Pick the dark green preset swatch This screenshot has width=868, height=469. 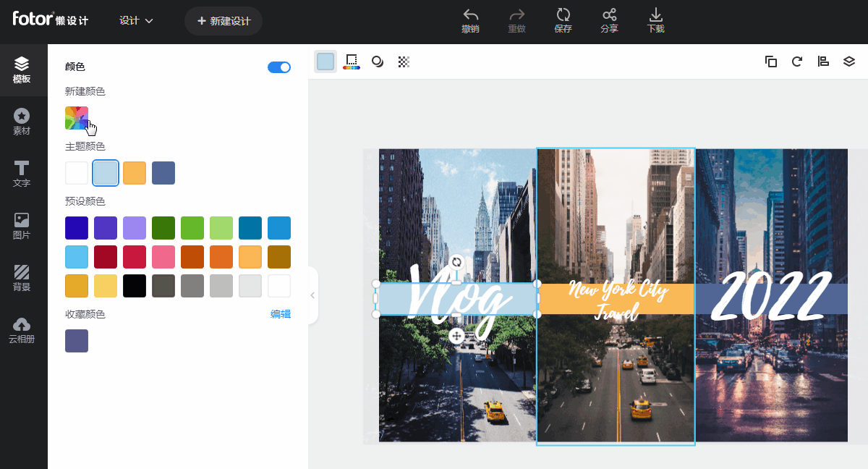[x=163, y=228]
